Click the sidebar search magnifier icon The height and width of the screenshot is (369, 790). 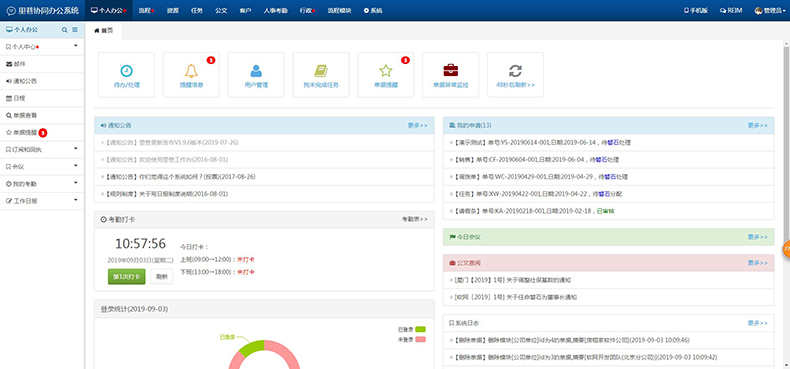[x=64, y=30]
